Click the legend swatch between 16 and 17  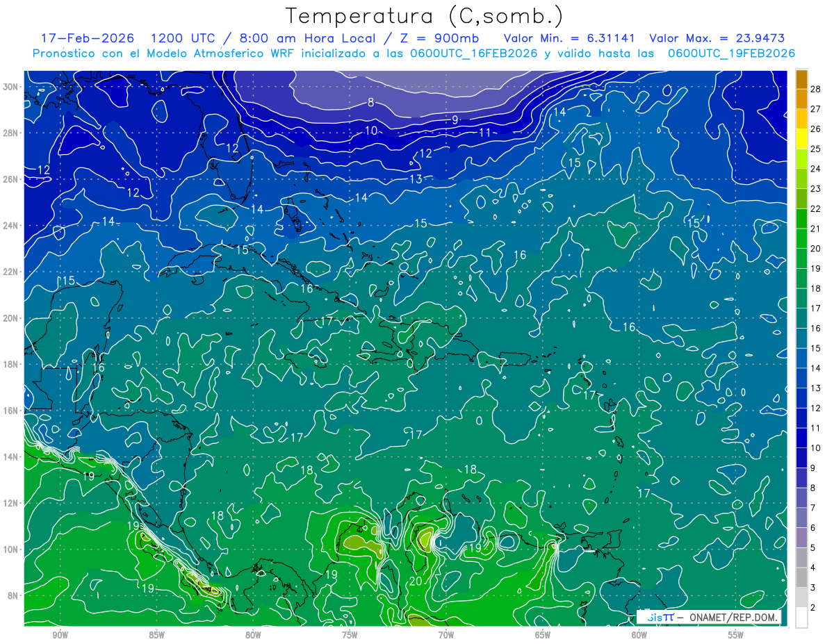(x=801, y=317)
